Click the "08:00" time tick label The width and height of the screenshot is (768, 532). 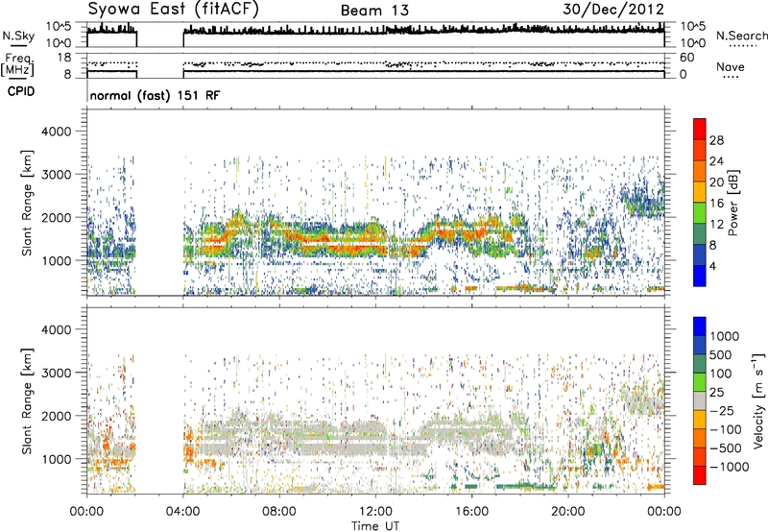click(278, 512)
